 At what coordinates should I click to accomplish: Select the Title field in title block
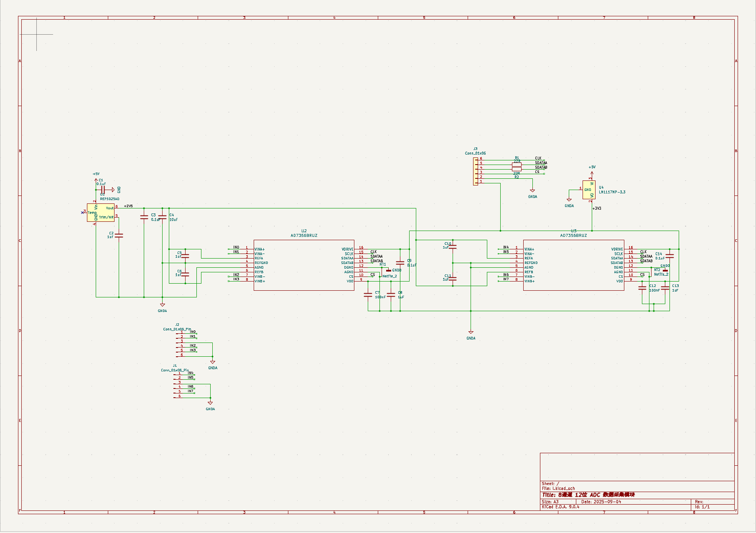tap(588, 495)
